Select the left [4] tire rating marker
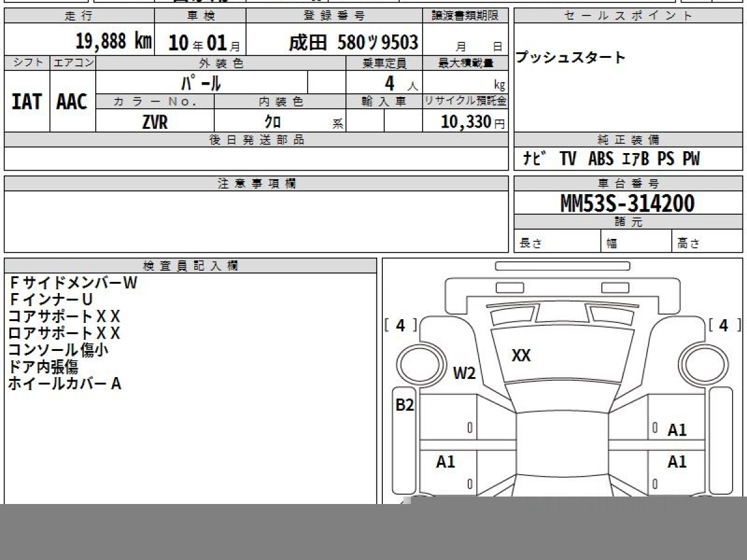The height and width of the screenshot is (560, 747). pyautogui.click(x=400, y=325)
